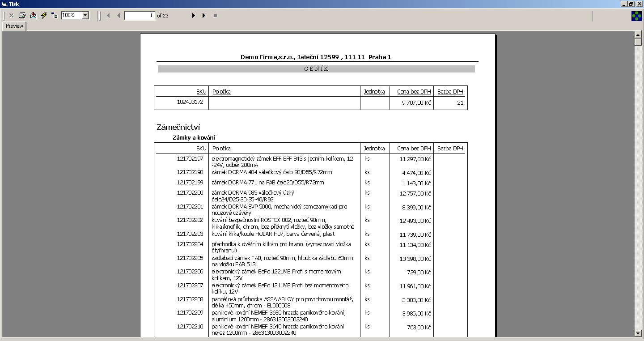Click the price 4 474,00 Kč
644x341 pixels.
pos(416,173)
